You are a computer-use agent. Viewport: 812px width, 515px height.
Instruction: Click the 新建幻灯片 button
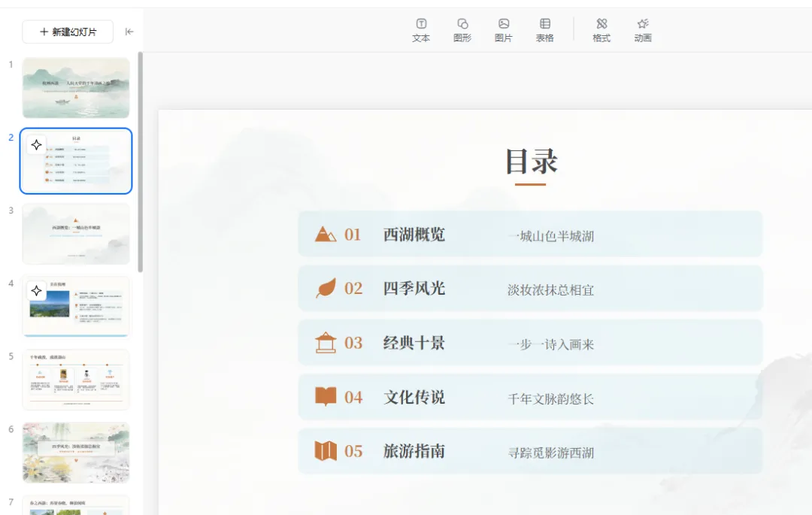pos(68,32)
